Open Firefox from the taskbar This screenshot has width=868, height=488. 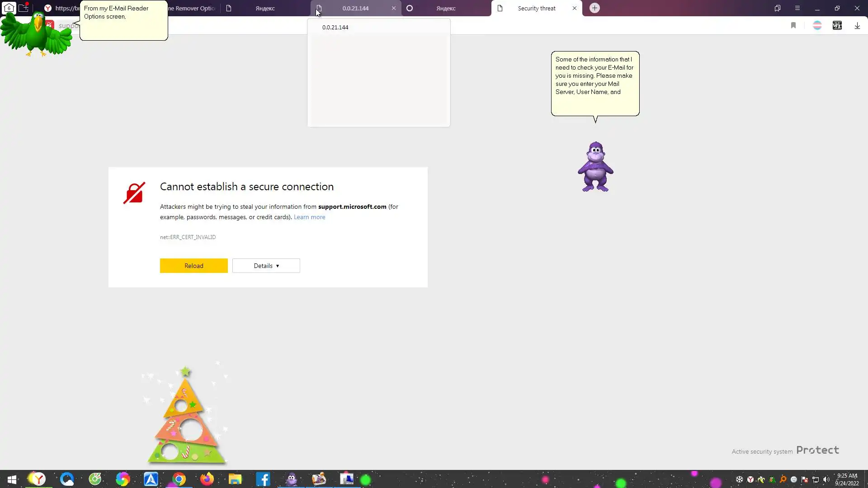pyautogui.click(x=207, y=479)
